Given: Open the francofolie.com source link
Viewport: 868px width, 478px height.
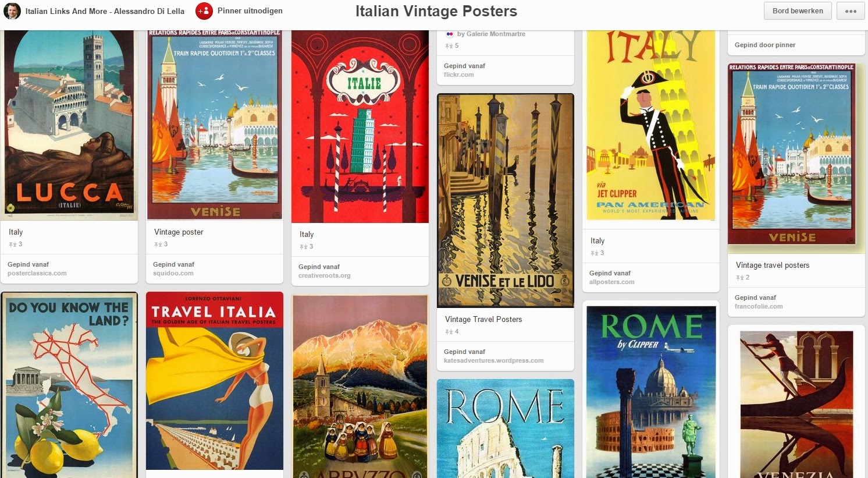Looking at the screenshot, I should (x=759, y=306).
